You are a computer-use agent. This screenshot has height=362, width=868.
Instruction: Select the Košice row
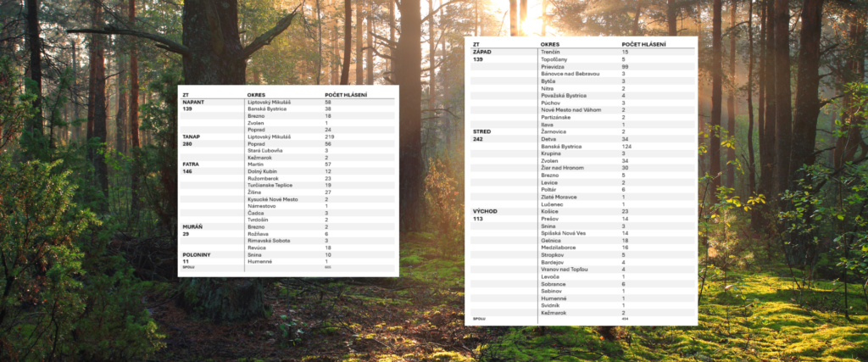pos(581,211)
